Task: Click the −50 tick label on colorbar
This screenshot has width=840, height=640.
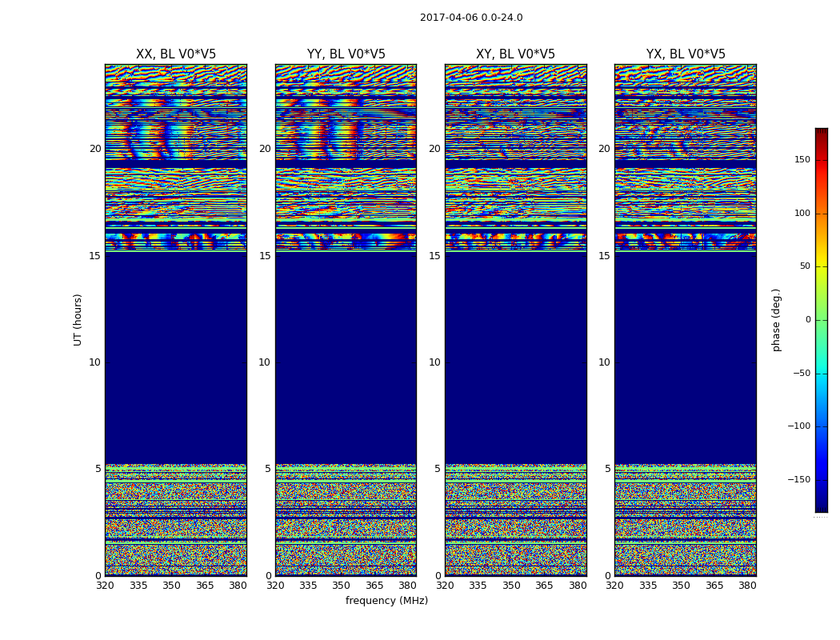Action: click(802, 373)
